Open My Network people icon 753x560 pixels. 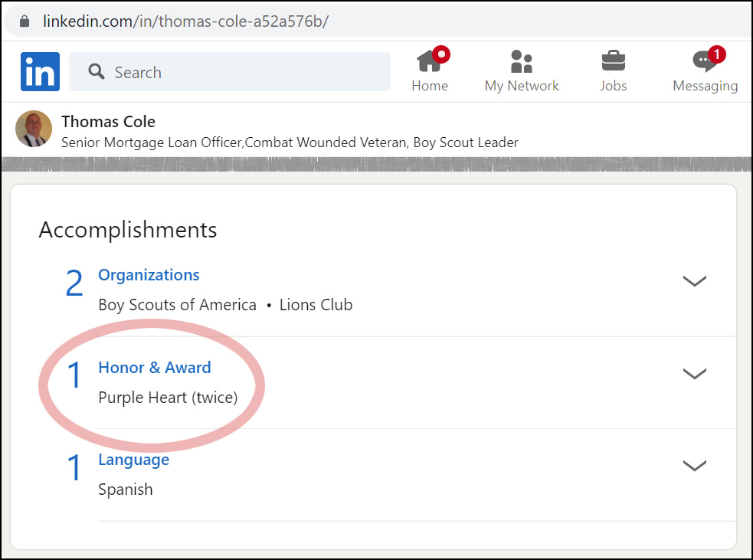[x=521, y=61]
